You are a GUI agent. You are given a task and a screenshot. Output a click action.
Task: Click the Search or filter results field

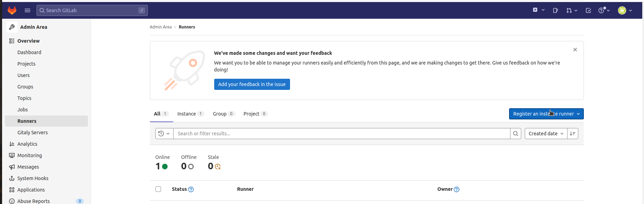pyautogui.click(x=341, y=134)
